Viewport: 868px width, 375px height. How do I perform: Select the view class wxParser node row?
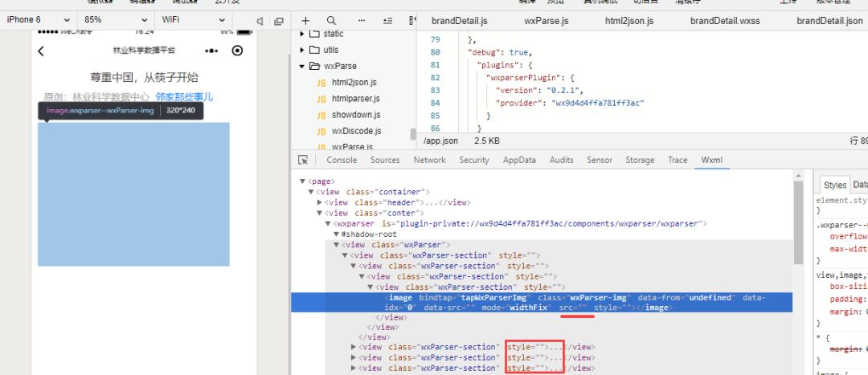tap(395, 244)
